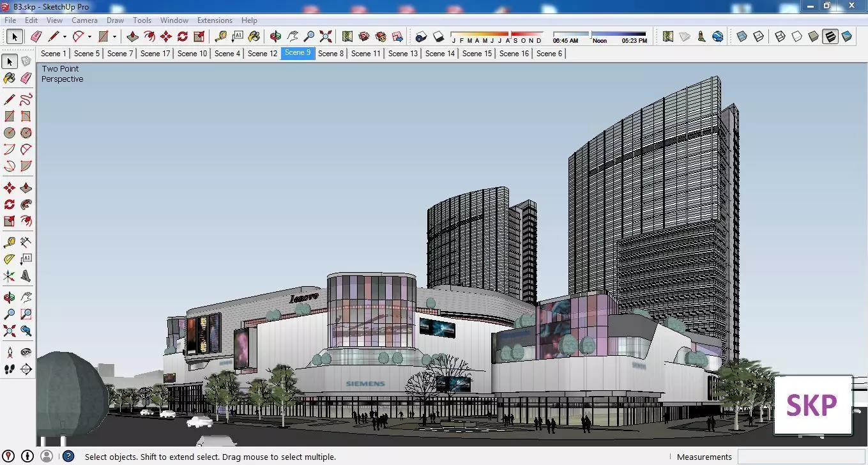Switch to the Scene 16 tab

[514, 54]
